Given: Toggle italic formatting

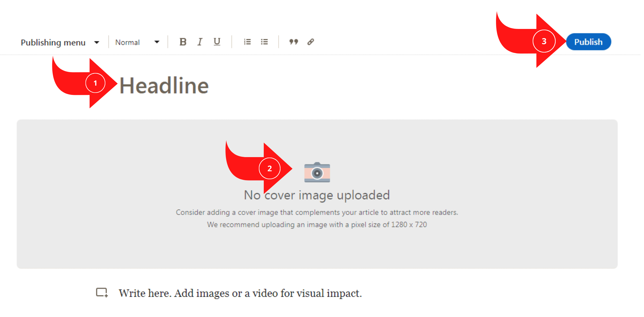Looking at the screenshot, I should tap(200, 42).
